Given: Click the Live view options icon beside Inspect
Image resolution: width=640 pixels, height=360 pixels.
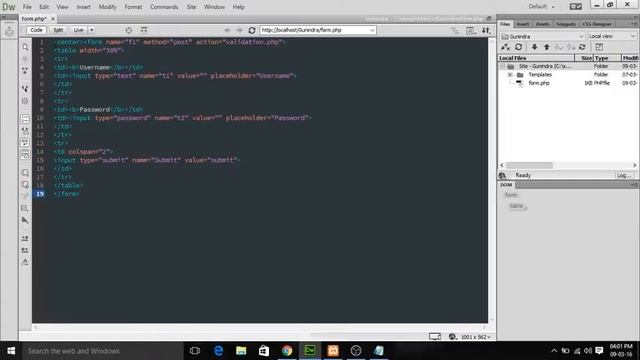Looking at the screenshot, I should (x=144, y=30).
